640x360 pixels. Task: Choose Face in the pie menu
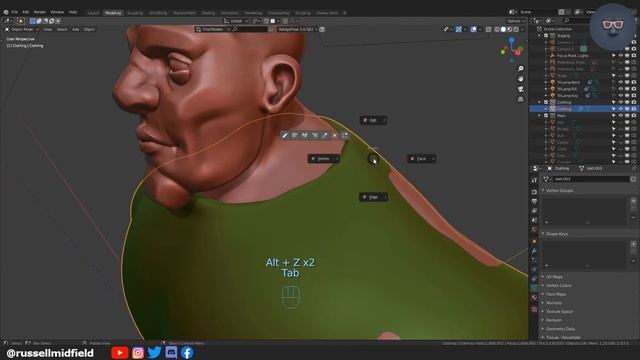pos(421,159)
